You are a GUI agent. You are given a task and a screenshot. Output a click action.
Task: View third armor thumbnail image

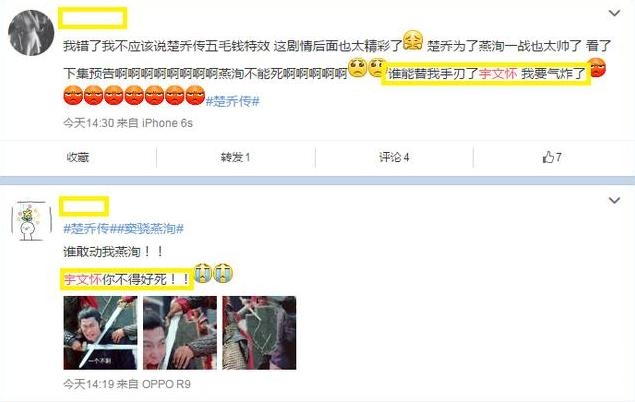tap(259, 333)
